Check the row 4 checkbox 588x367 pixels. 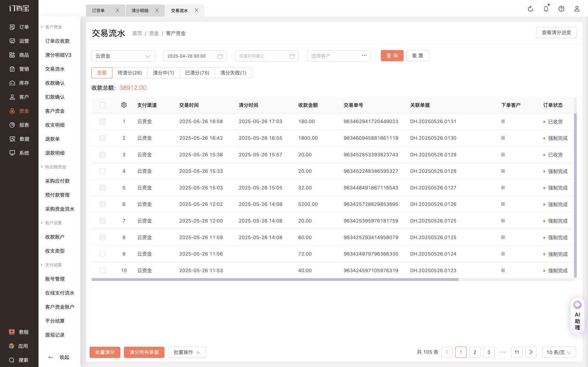103,171
